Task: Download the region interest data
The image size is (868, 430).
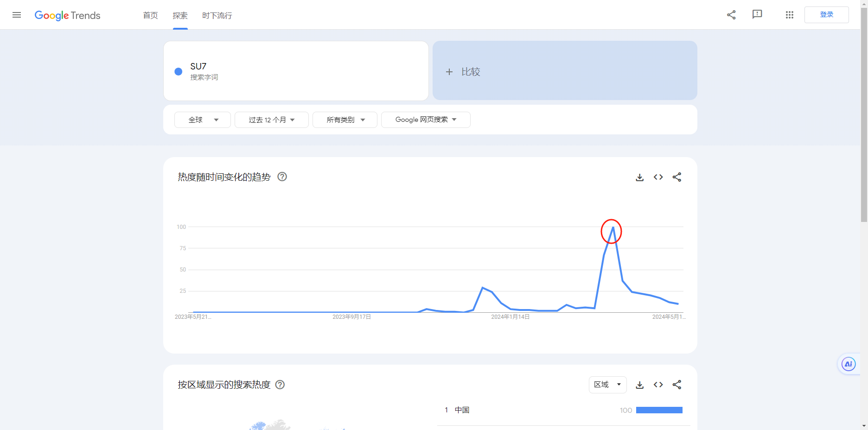Action: (640, 385)
